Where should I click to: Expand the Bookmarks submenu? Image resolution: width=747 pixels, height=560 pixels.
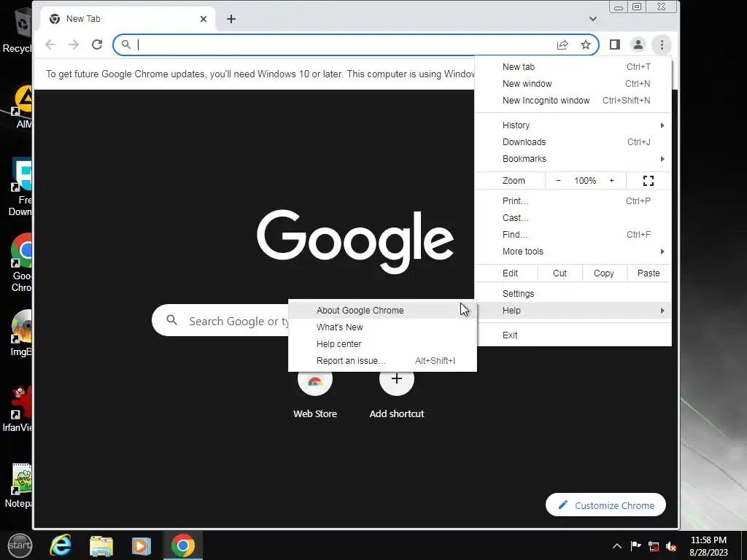[x=573, y=158]
